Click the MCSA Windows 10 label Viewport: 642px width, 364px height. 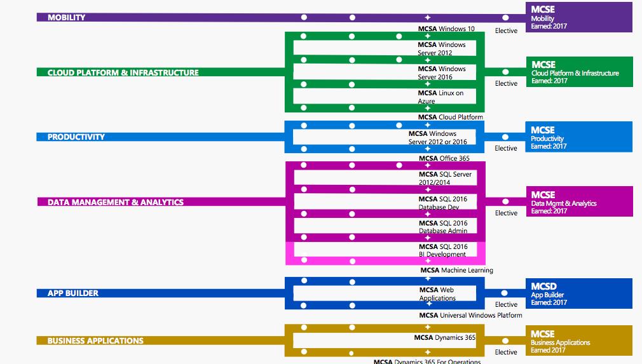(x=446, y=29)
